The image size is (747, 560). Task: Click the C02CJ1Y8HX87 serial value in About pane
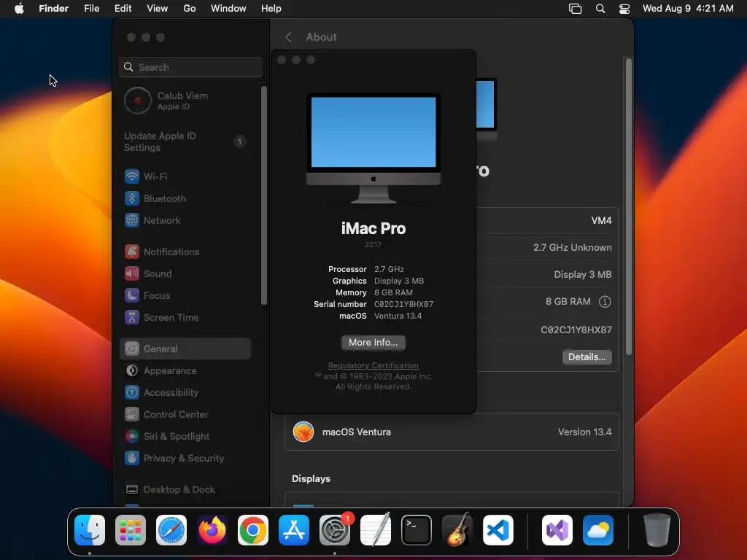576,330
